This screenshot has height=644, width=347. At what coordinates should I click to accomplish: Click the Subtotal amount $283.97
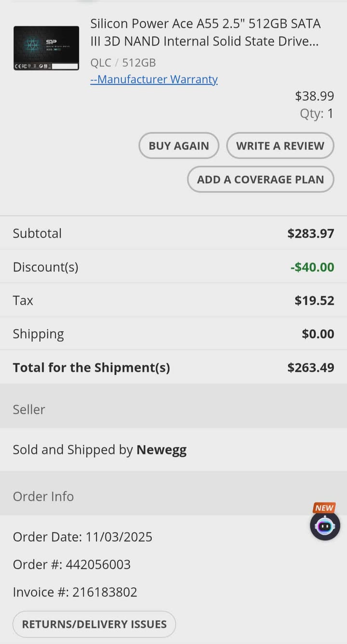click(310, 233)
